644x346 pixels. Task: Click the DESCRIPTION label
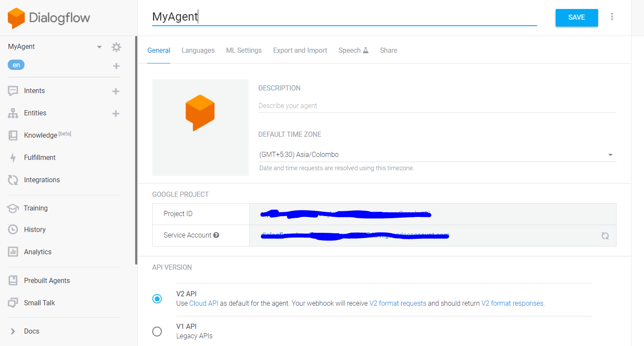[279, 88]
